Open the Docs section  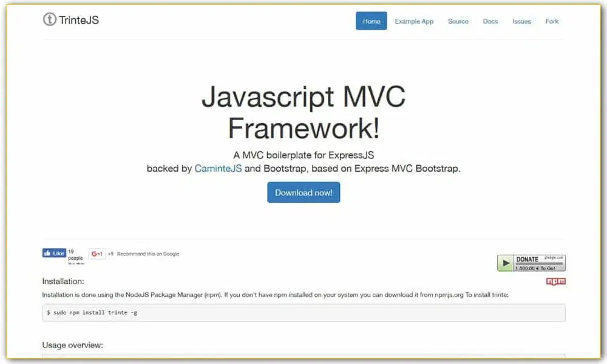[x=490, y=21]
